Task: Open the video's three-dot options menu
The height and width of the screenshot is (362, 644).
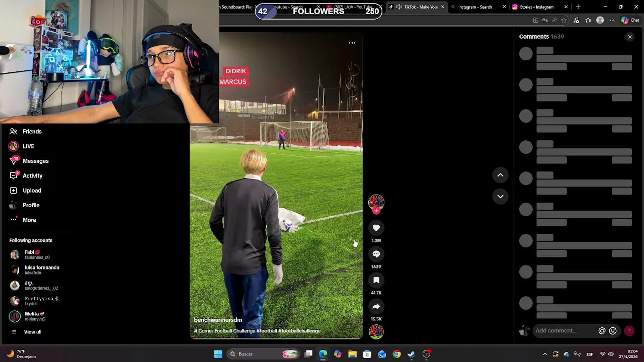Action: [x=352, y=43]
